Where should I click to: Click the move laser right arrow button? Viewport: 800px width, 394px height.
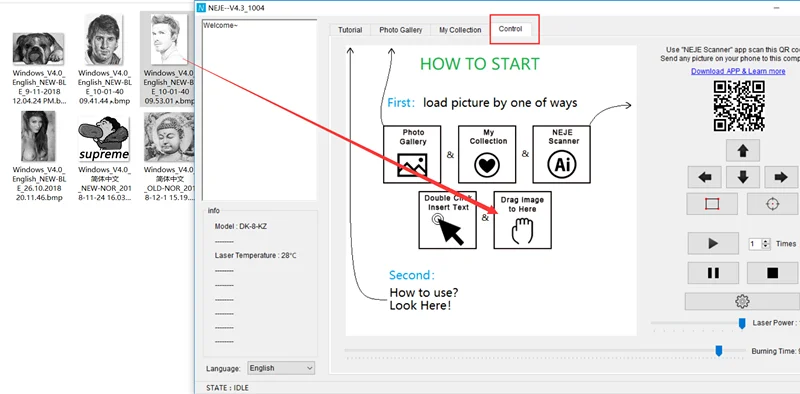(x=781, y=177)
